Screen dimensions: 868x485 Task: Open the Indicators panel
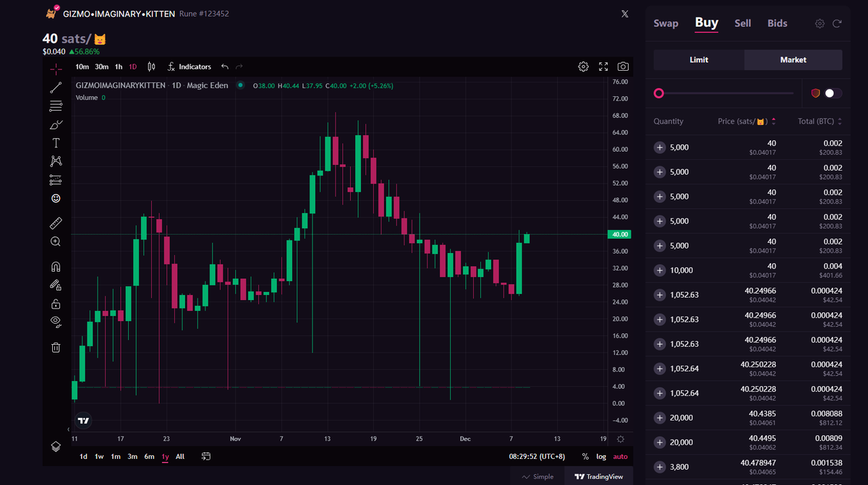coord(190,66)
